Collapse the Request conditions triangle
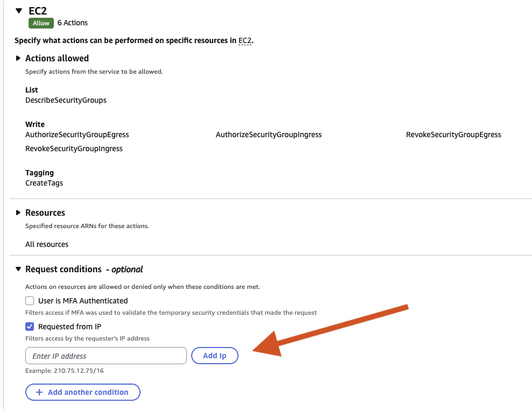 point(18,269)
